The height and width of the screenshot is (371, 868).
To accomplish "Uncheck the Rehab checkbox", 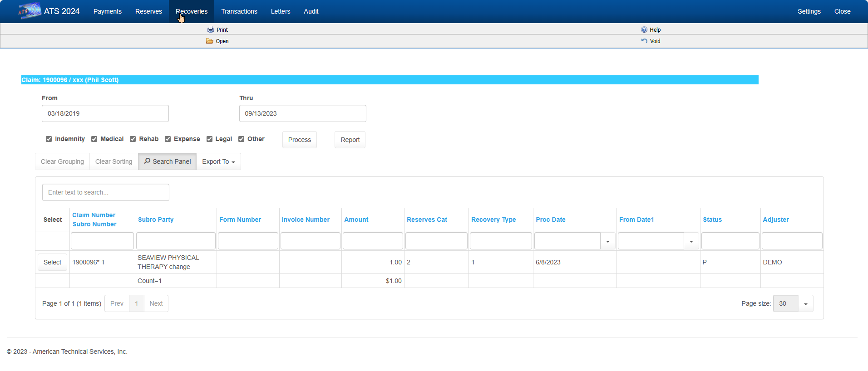I will click(133, 139).
